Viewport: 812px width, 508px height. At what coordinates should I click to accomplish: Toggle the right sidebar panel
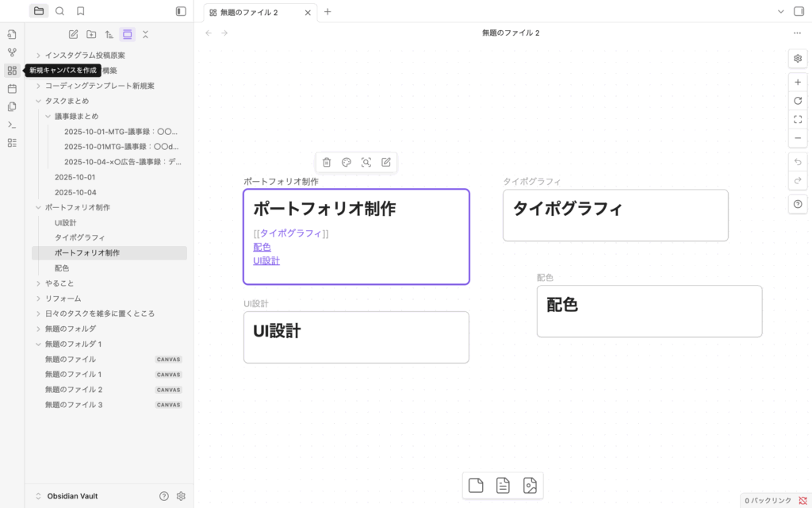799,12
